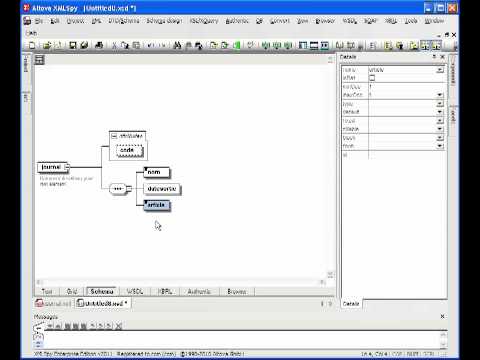Create a new file with the toolbar New icon
The image size is (480, 360).
click(32, 45)
